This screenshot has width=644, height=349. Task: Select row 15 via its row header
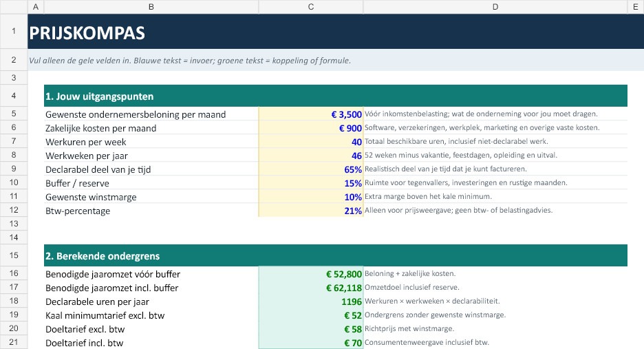click(14, 255)
